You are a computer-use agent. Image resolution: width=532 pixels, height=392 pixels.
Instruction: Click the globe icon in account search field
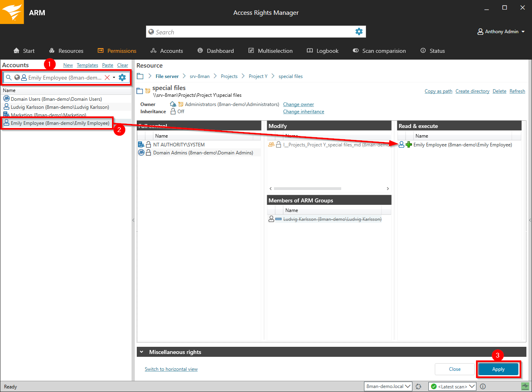tap(17, 78)
